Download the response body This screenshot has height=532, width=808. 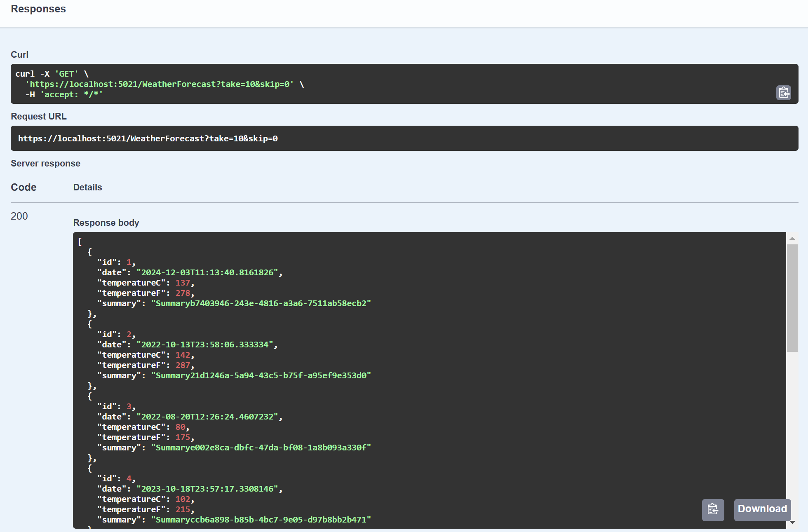click(x=762, y=509)
